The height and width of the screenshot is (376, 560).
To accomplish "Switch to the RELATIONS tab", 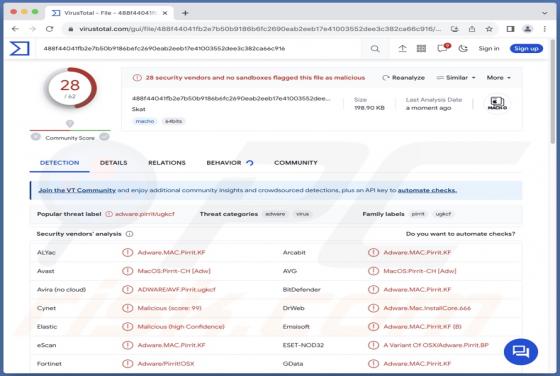I will (x=167, y=163).
